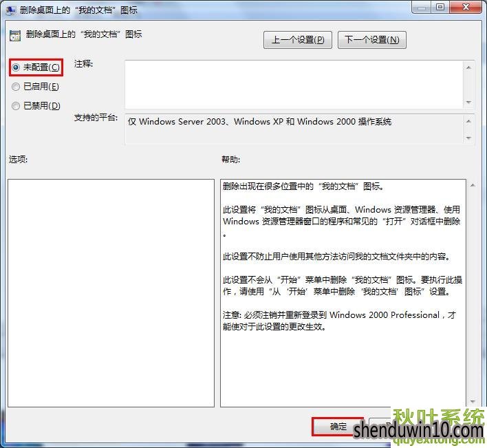
Task: Click up arrow of comment box scrollbar
Action: [468, 67]
